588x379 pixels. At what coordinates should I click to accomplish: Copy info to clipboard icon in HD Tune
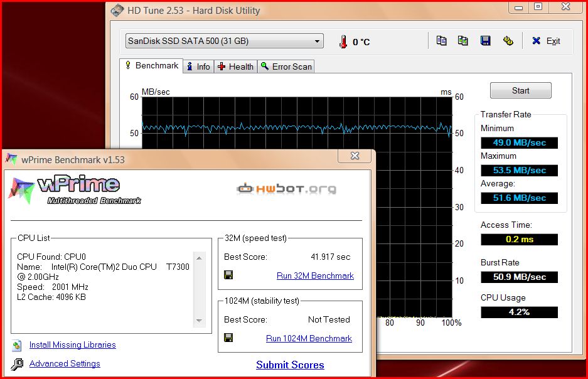(x=441, y=41)
